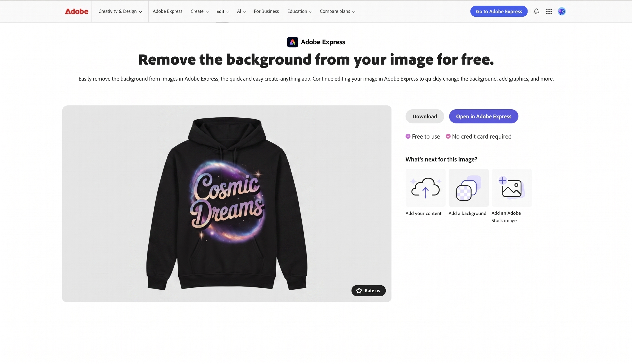
Task: Expand the AI dropdown menu
Action: click(x=241, y=12)
